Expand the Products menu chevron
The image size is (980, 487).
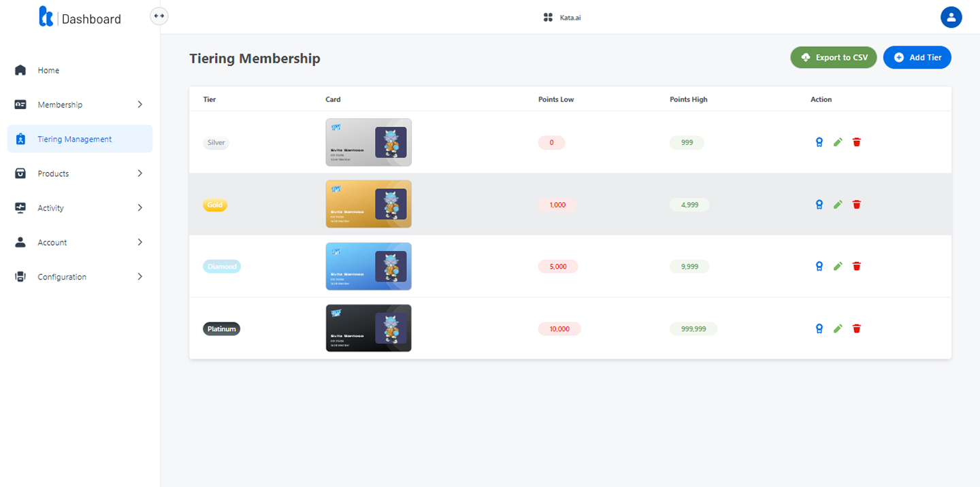coord(140,173)
